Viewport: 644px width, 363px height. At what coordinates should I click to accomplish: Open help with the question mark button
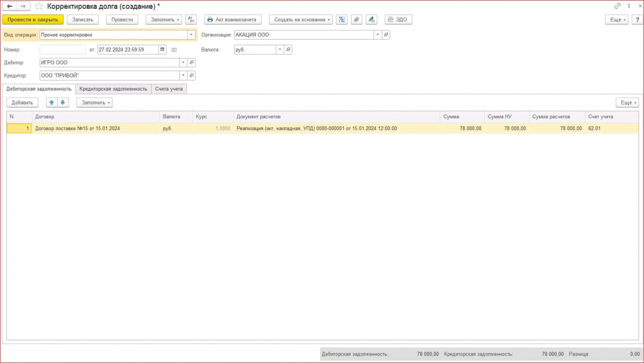(x=638, y=20)
